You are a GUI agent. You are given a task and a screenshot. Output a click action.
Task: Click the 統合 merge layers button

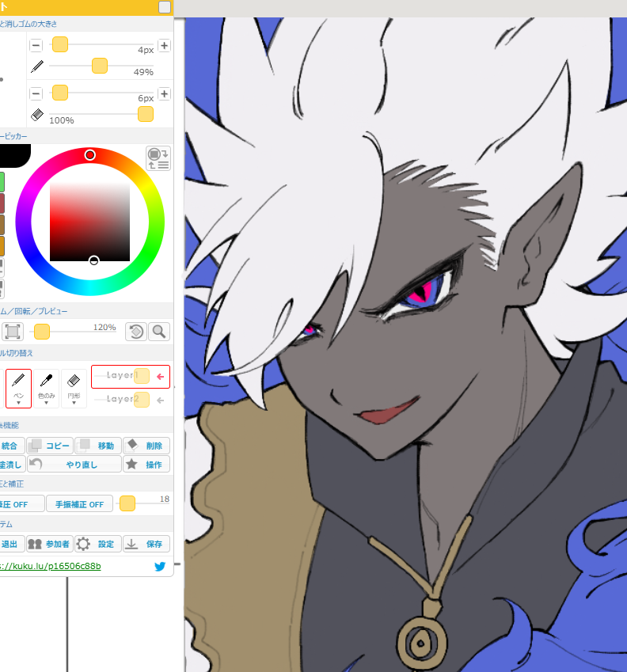click(x=12, y=446)
